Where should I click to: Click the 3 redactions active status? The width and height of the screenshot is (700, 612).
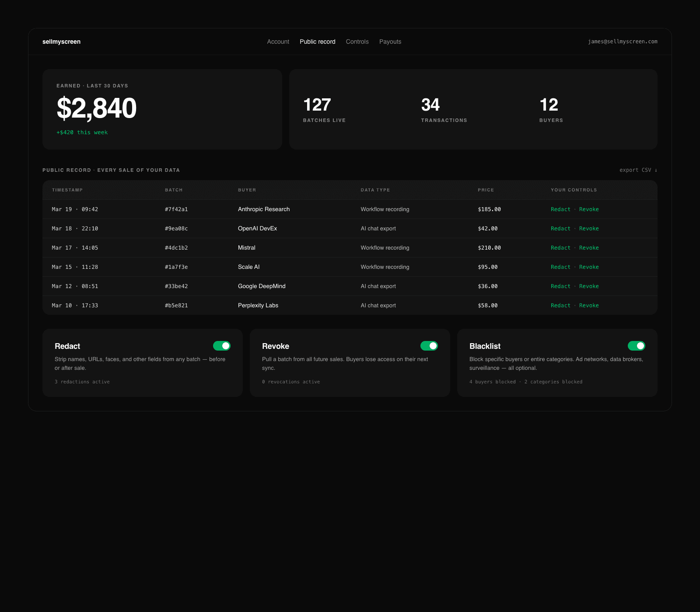tap(82, 382)
